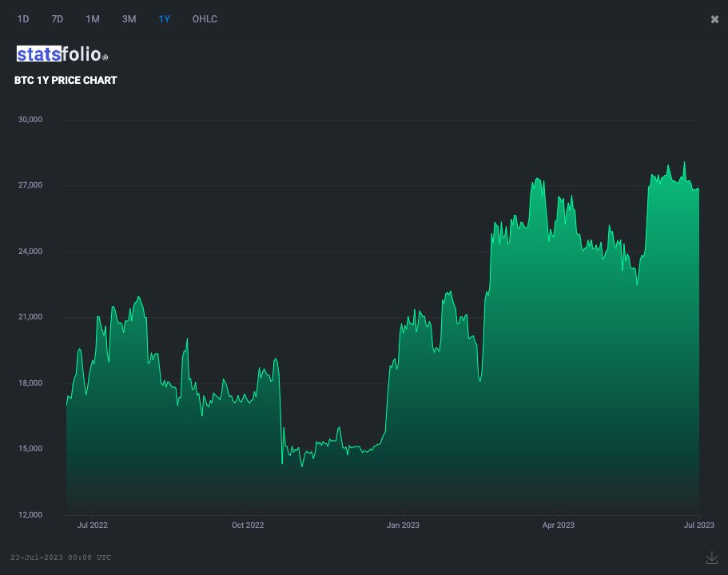Screen dimensions: 728x575
Task: Click the Jan 2023 x-axis label
Action: (403, 525)
